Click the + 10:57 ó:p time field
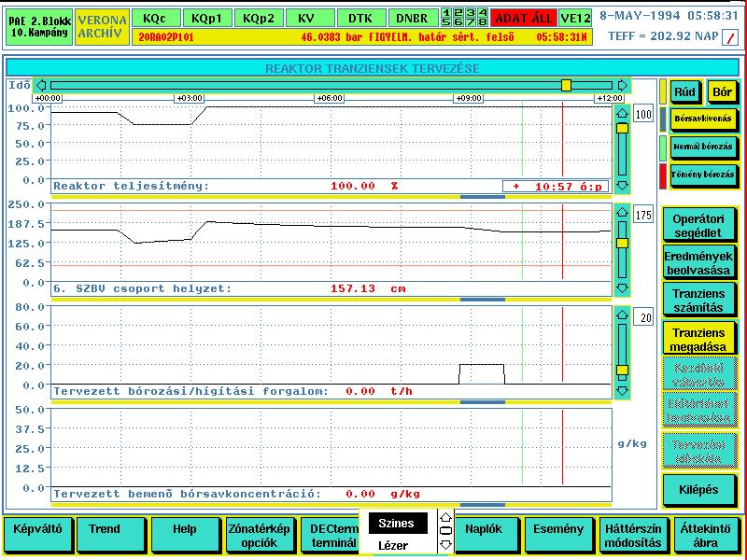This screenshot has height=560, width=747. [556, 186]
